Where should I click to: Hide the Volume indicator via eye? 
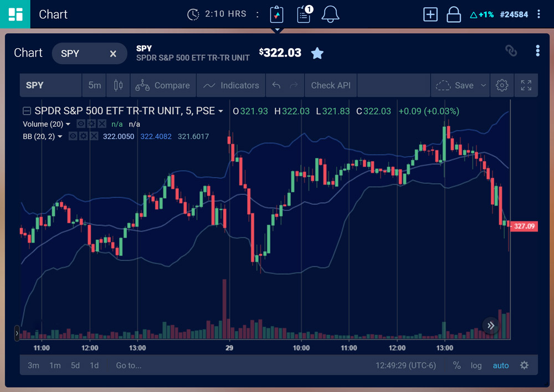[81, 123]
